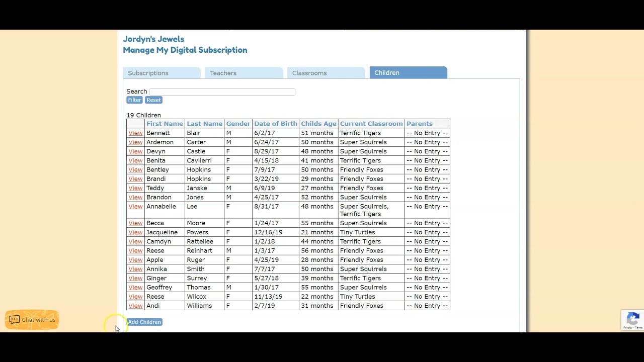Click the 19 Children count text
Image resolution: width=644 pixels, height=362 pixels.
143,115
